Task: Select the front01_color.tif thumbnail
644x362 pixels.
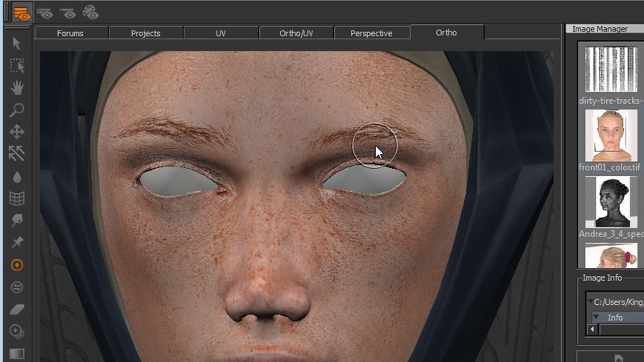Action: (x=611, y=135)
